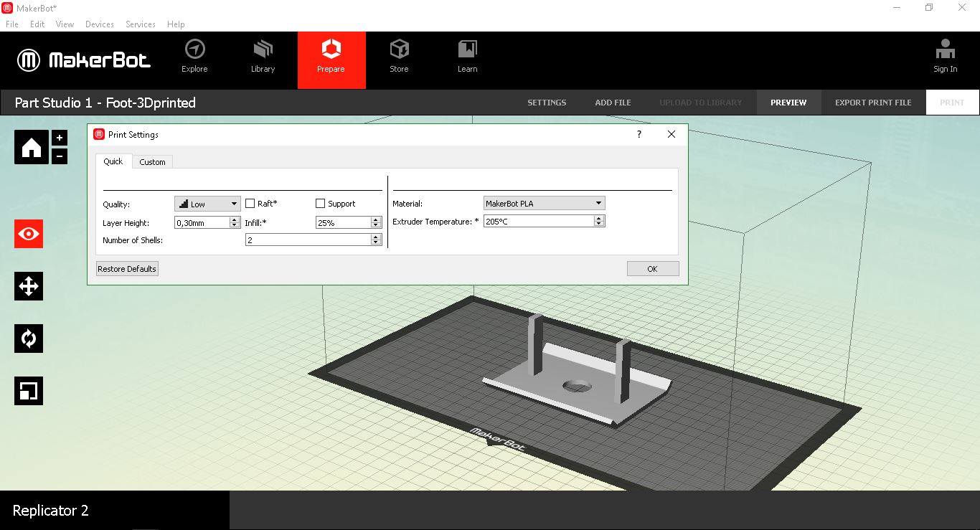Image resolution: width=980 pixels, height=530 pixels.
Task: Click EXPORT PRINT FILE
Action: 873,103
